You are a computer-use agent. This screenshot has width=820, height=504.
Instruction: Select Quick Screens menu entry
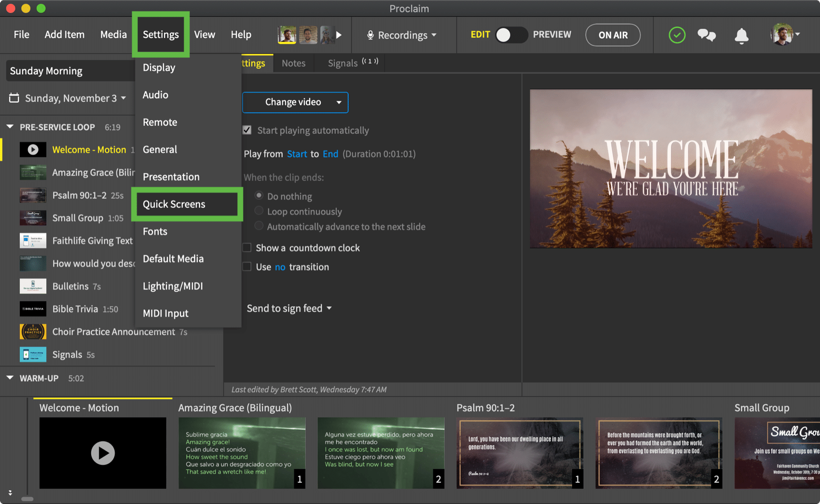click(x=187, y=204)
